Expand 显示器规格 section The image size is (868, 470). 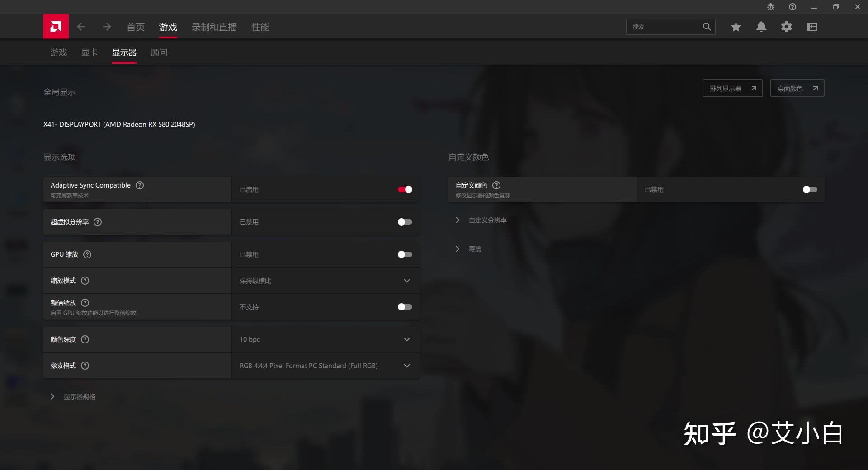coord(73,396)
